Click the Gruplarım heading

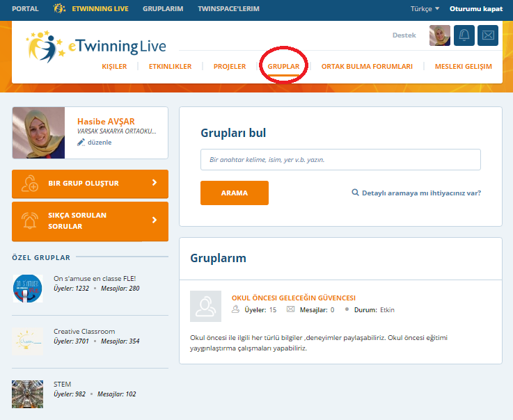click(x=219, y=258)
